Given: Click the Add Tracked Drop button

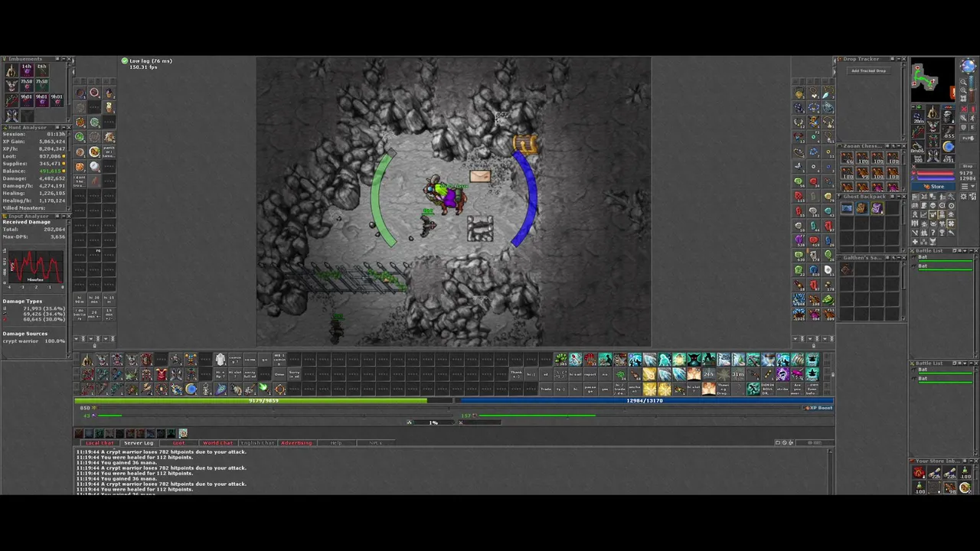Looking at the screenshot, I should click(869, 70).
